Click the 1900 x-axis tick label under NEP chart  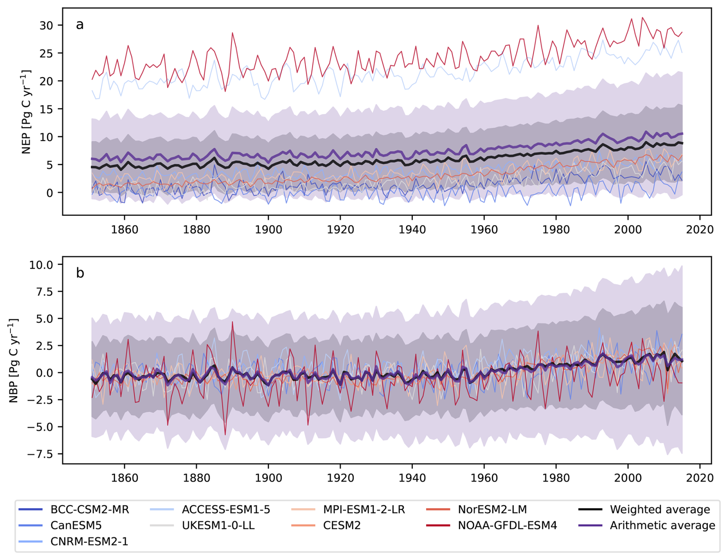[268, 230]
